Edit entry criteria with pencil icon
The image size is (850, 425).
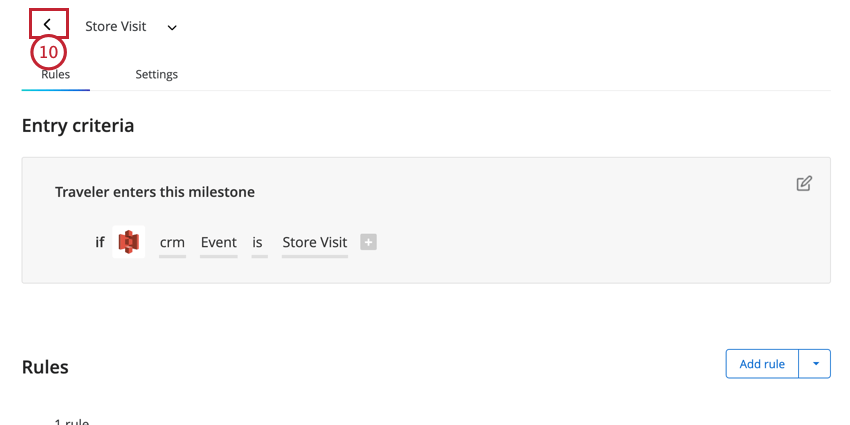(x=804, y=184)
